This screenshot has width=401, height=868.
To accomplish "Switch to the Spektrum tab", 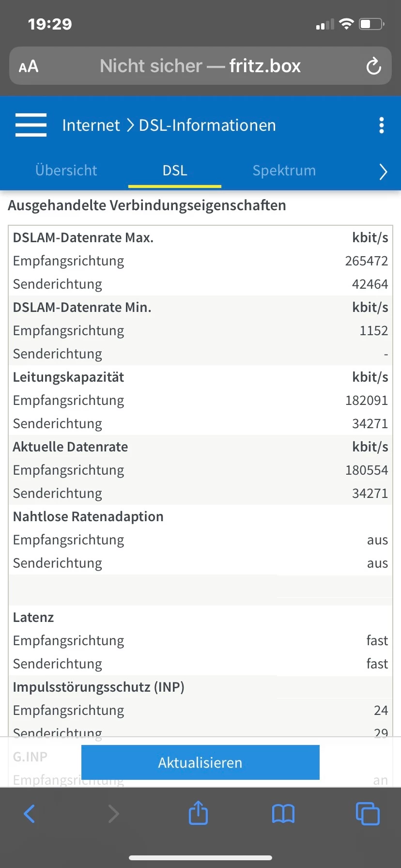I will 284,170.
